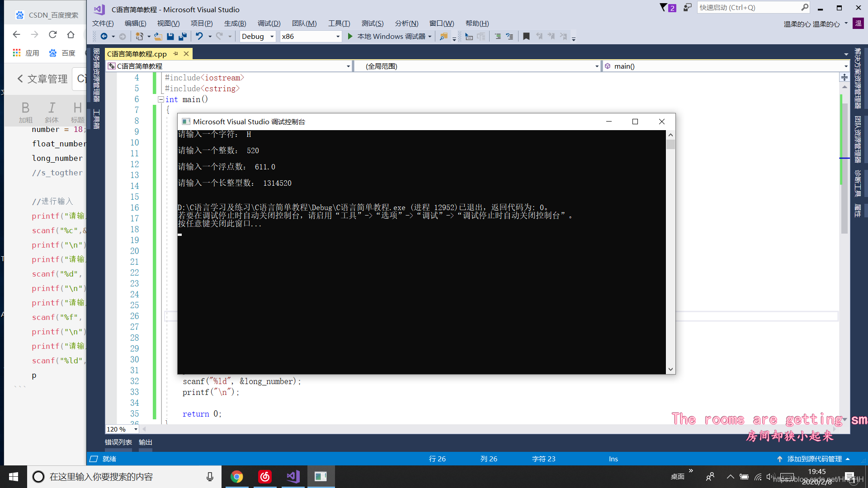
Task: Open the 文件(F) menu
Action: click(x=103, y=23)
